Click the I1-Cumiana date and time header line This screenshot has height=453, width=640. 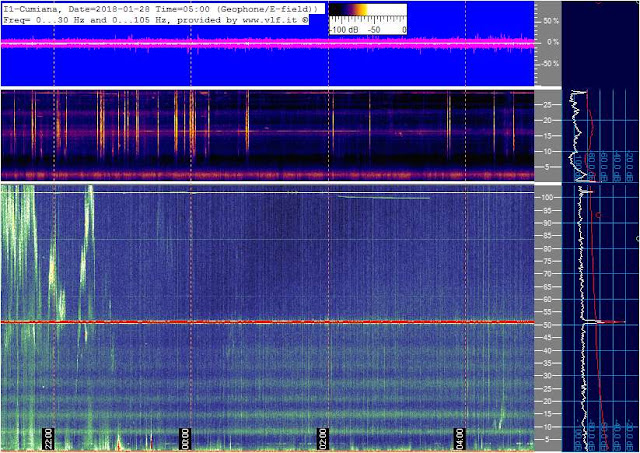click(160, 9)
